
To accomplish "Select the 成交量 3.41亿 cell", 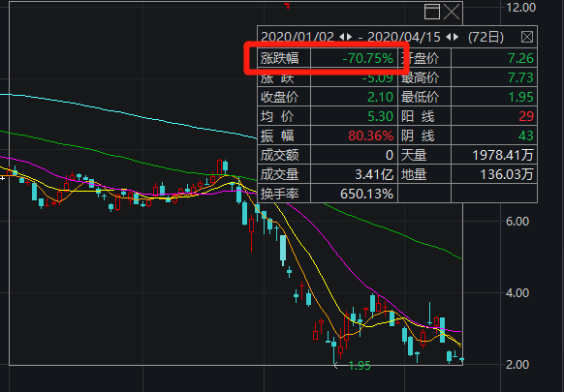I will [x=354, y=174].
